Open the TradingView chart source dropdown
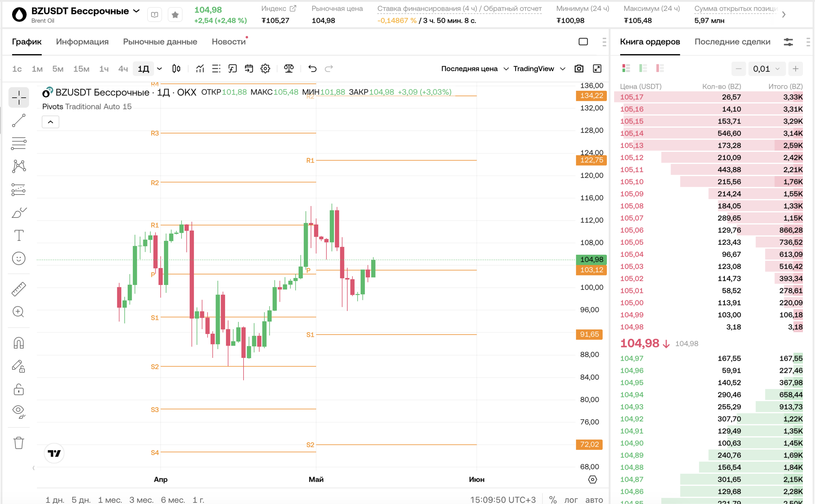This screenshot has width=815, height=504. pyautogui.click(x=539, y=69)
